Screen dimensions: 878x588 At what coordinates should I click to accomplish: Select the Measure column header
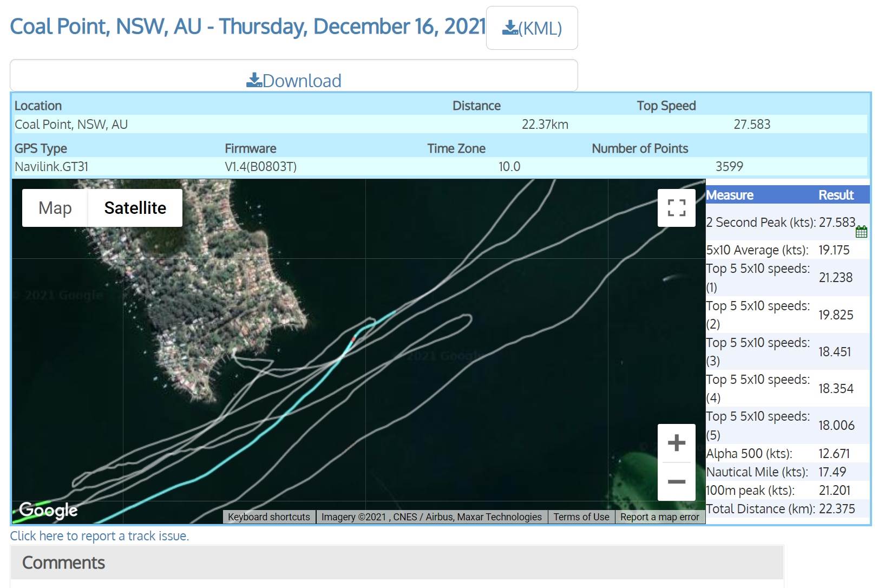(730, 195)
